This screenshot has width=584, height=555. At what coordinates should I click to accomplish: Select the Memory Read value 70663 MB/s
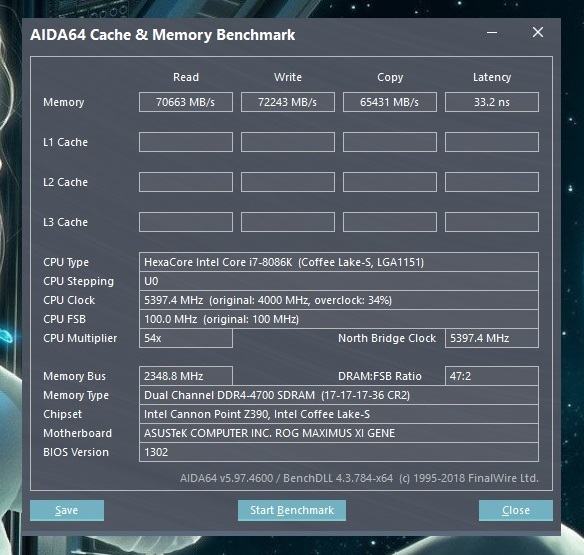[x=186, y=102]
